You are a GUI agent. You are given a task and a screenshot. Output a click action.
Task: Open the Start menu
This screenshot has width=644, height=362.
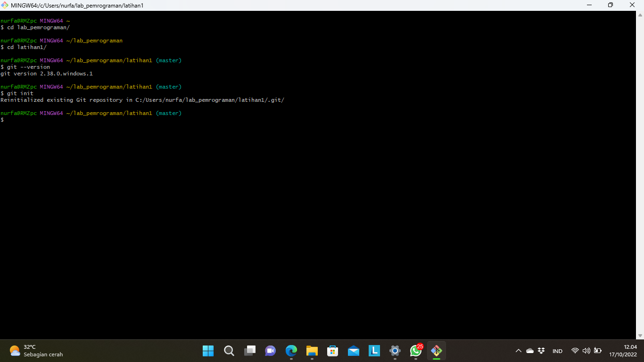click(208, 351)
